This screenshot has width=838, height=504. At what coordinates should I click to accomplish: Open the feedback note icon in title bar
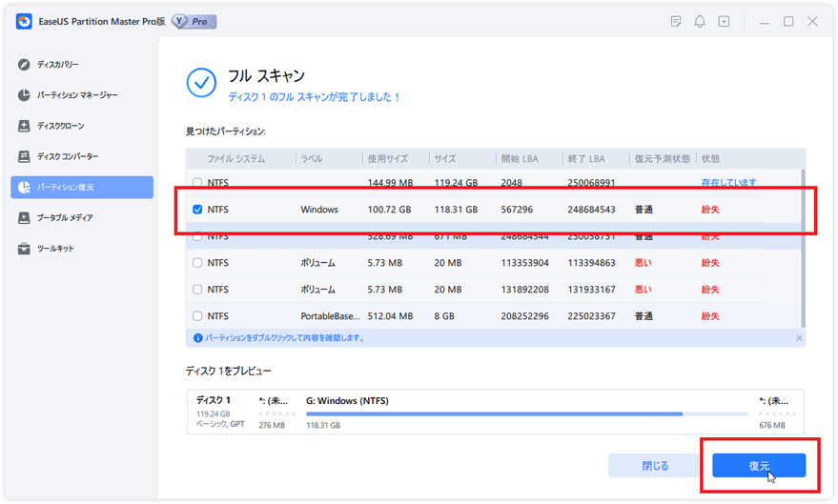coord(676,21)
